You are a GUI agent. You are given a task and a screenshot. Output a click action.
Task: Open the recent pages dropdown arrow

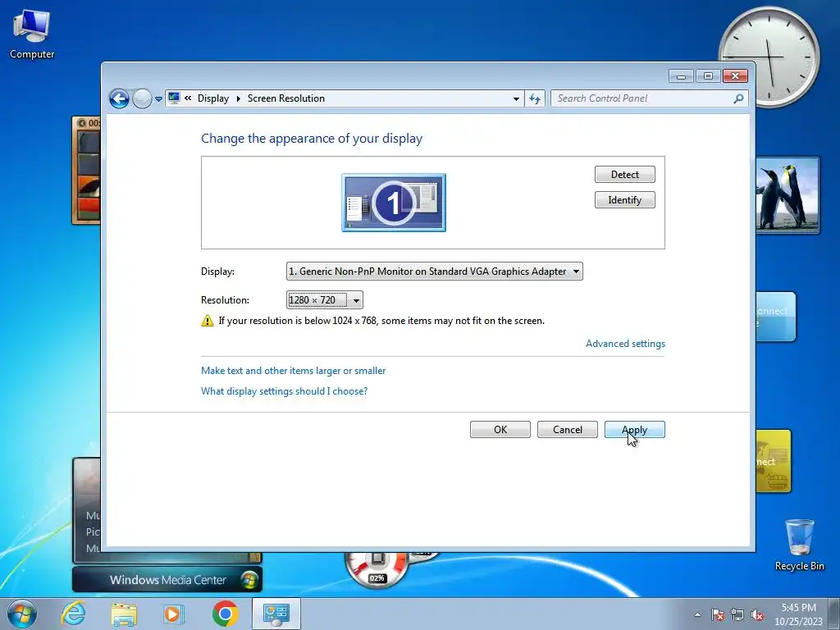tap(158, 99)
